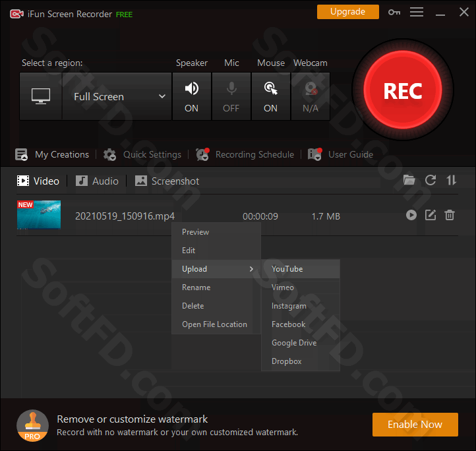The height and width of the screenshot is (451, 476).
Task: Click the User Guide book icon
Action: [314, 154]
